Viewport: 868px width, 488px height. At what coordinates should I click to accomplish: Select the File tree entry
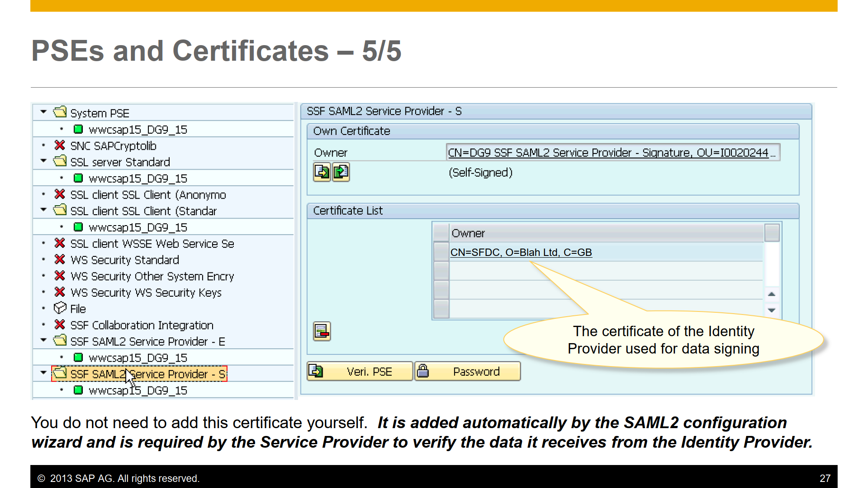tap(78, 309)
